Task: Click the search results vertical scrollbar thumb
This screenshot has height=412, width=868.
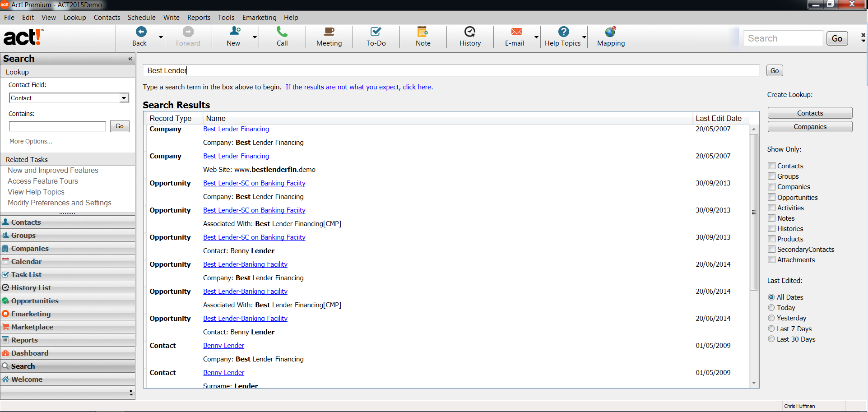Action: coord(753,212)
